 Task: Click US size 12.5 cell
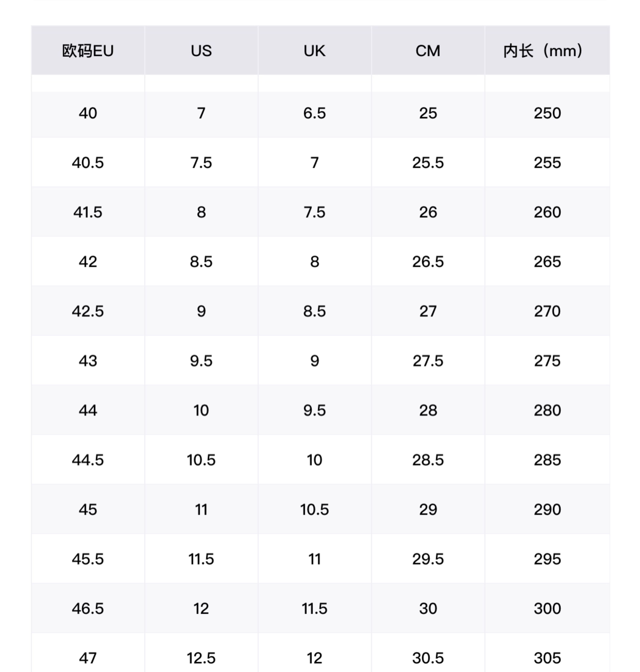coord(201,658)
